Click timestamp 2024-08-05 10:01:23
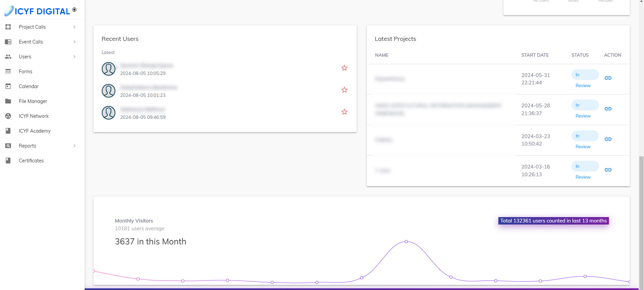This screenshot has height=290, width=644. (143, 95)
